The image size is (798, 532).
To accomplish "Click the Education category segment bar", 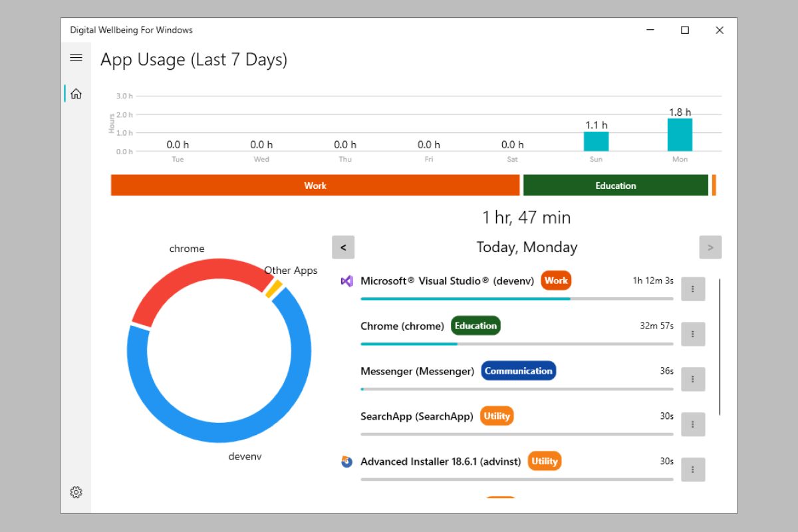I will tap(616, 186).
